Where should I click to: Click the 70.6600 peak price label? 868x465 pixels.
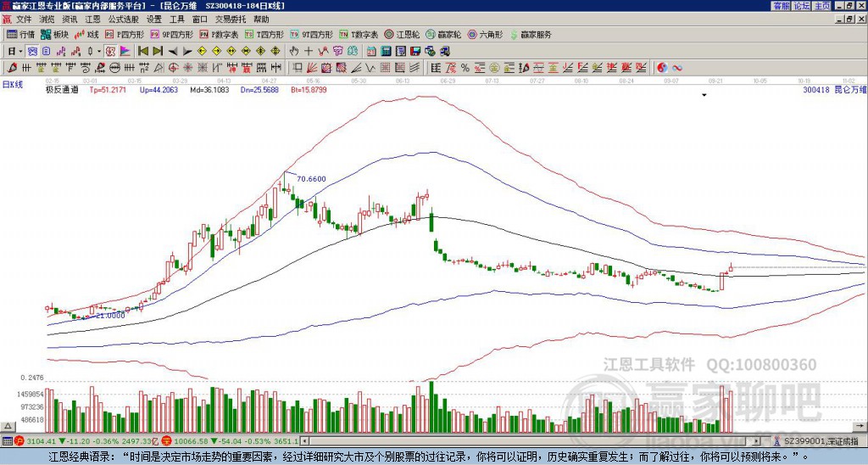[311, 179]
